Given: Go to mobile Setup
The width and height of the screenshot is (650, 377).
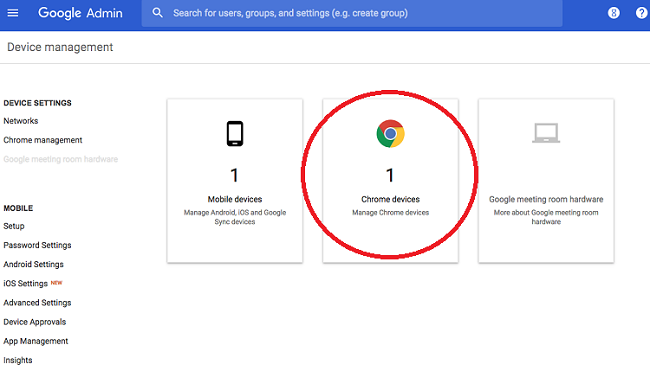Looking at the screenshot, I should click(14, 226).
